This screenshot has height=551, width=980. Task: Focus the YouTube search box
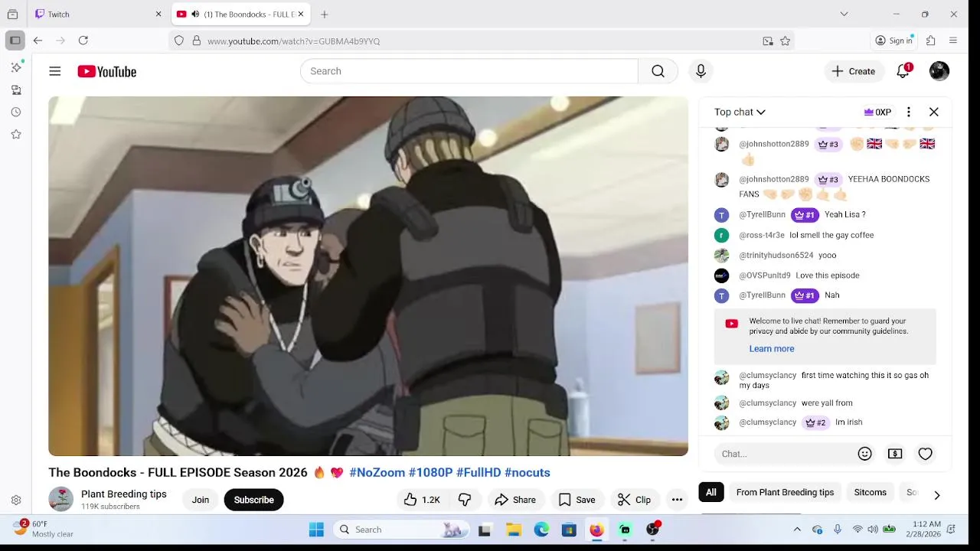click(x=469, y=71)
